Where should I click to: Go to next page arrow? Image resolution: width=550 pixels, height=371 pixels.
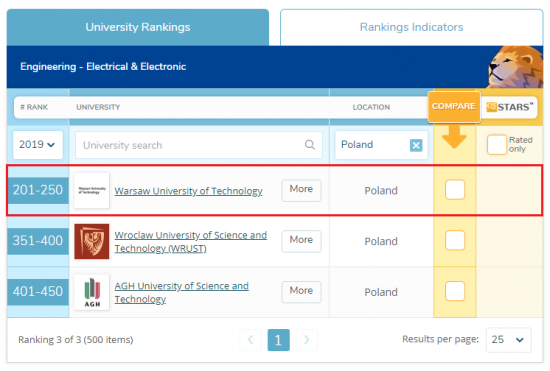307,340
